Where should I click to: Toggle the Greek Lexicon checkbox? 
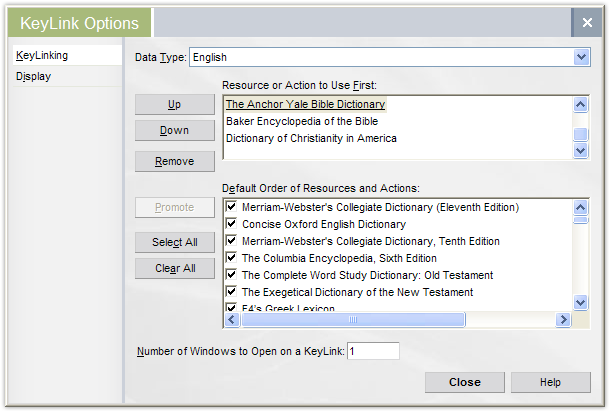(231, 307)
